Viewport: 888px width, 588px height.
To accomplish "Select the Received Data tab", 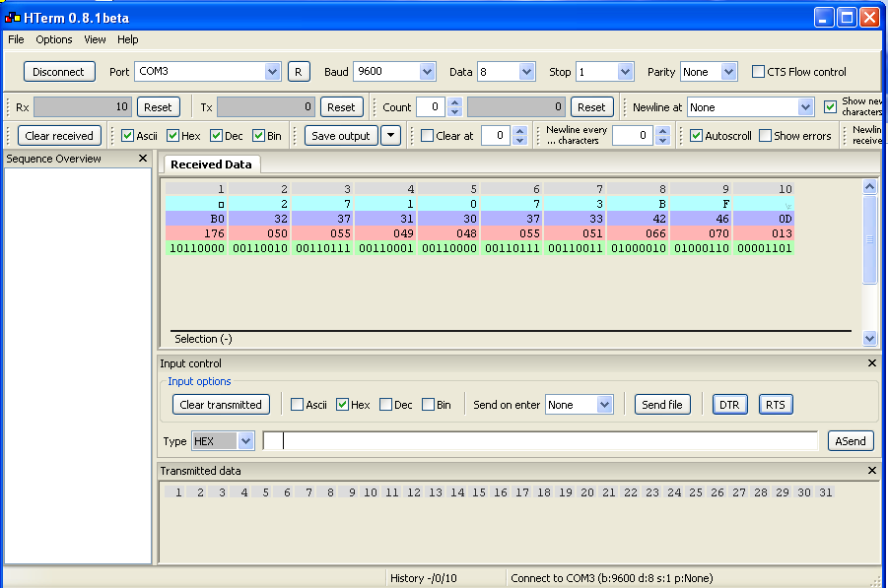I will (x=211, y=164).
